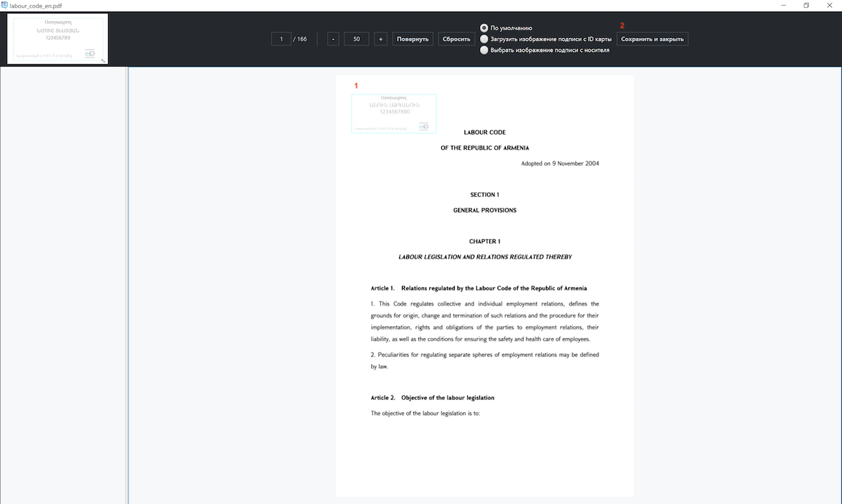The height and width of the screenshot is (504, 842).
Task: Click the "GENERAL PROVISIONS" heading
Action: coord(485,210)
